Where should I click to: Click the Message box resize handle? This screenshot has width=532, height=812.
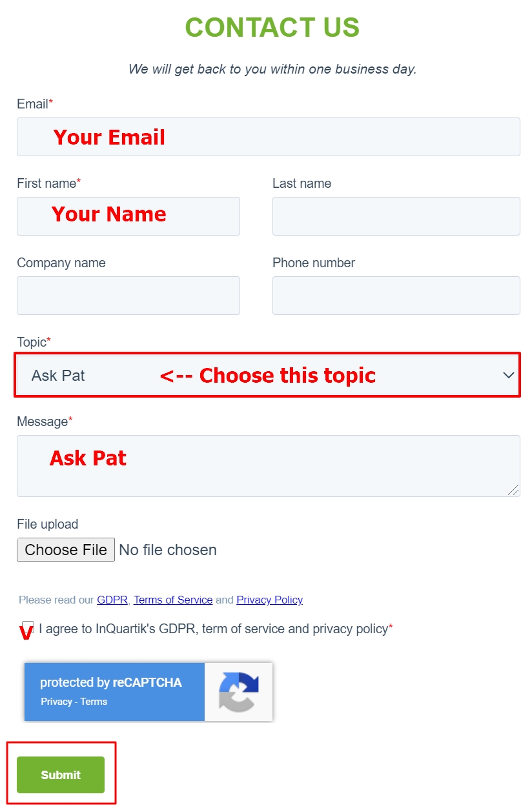pos(513,490)
